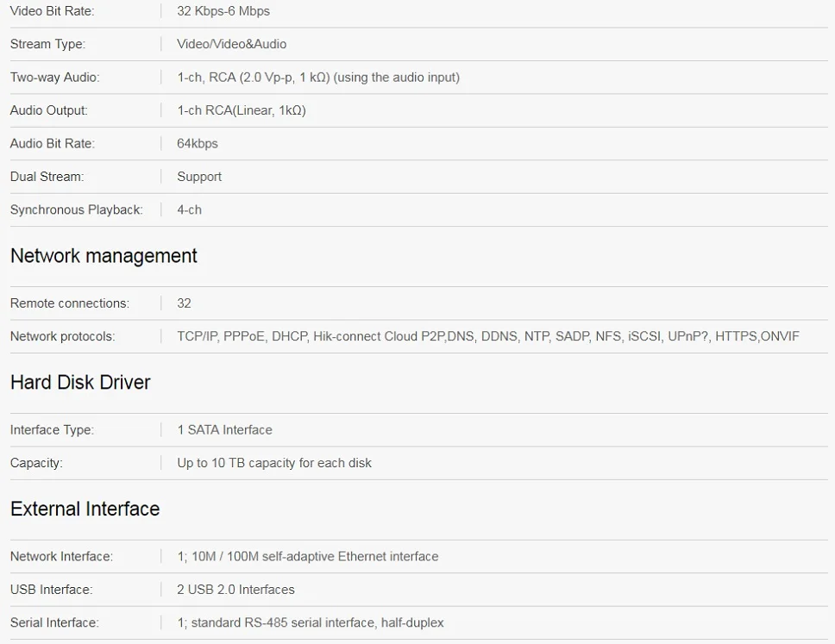Screen dimensions: 835x644
Task: Select the 'Remote connections:' label
Action: [x=70, y=303]
